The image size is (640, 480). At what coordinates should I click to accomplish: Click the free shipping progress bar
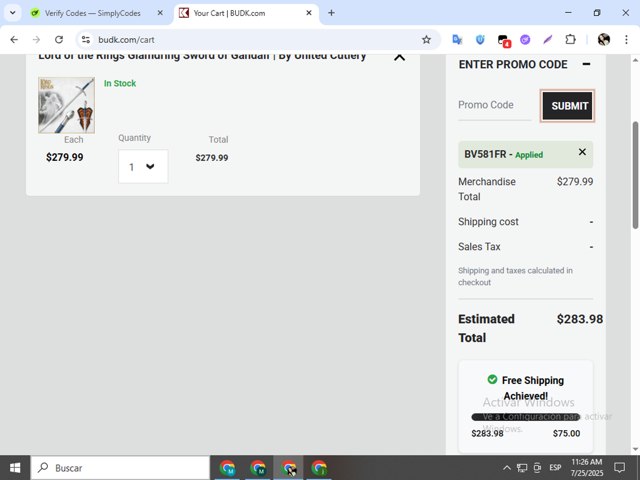[x=526, y=417]
